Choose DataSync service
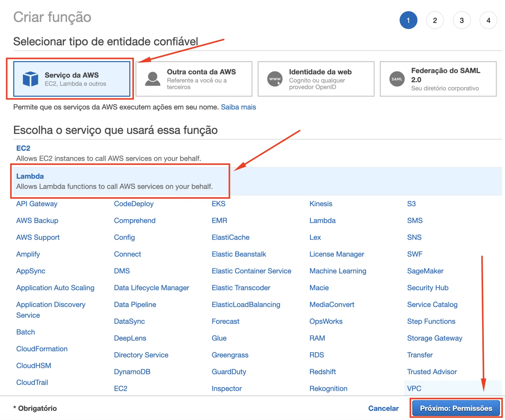 pyautogui.click(x=129, y=321)
